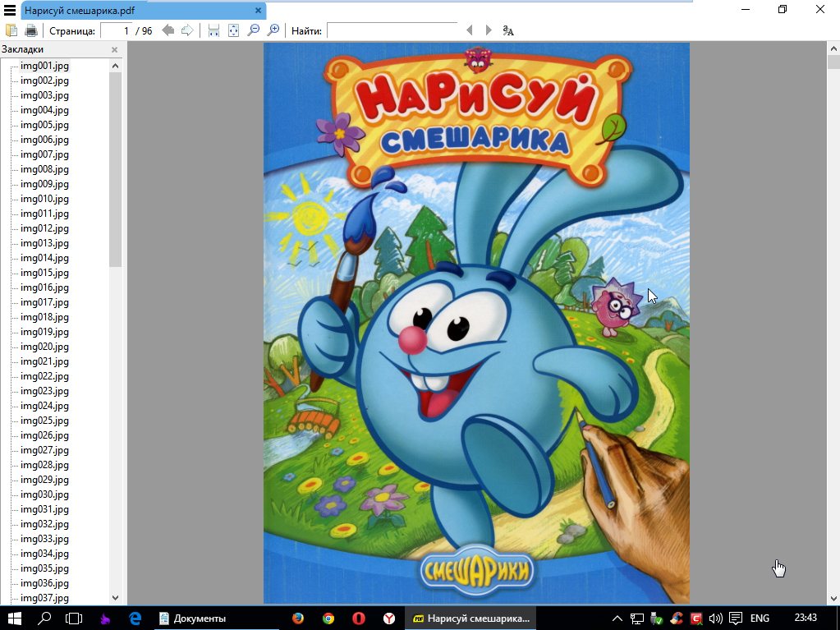
Task: Launch Firefox from the taskbar
Action: (x=298, y=619)
